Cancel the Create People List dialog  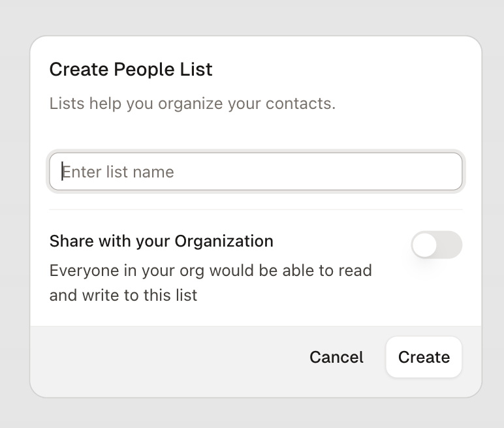point(336,357)
